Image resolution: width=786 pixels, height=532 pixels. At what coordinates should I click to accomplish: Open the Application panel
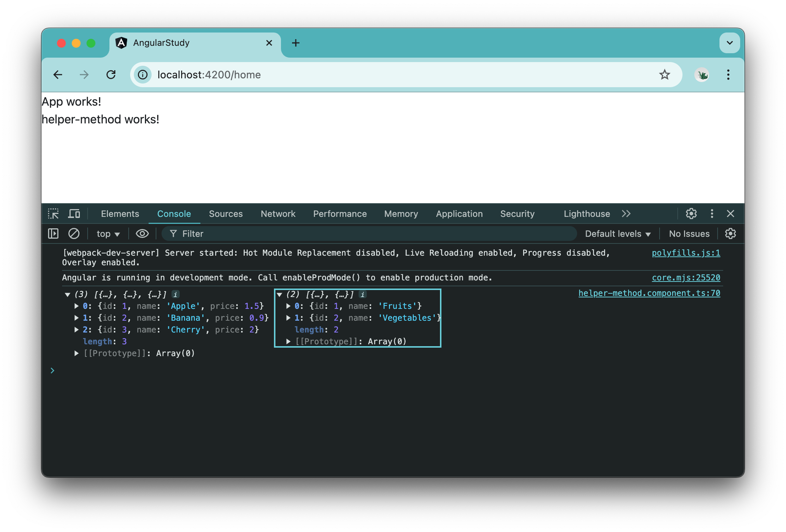[x=459, y=214]
